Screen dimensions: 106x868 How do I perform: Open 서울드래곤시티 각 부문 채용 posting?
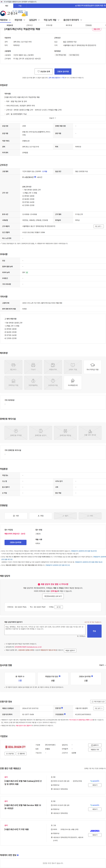click(x=16, y=829)
